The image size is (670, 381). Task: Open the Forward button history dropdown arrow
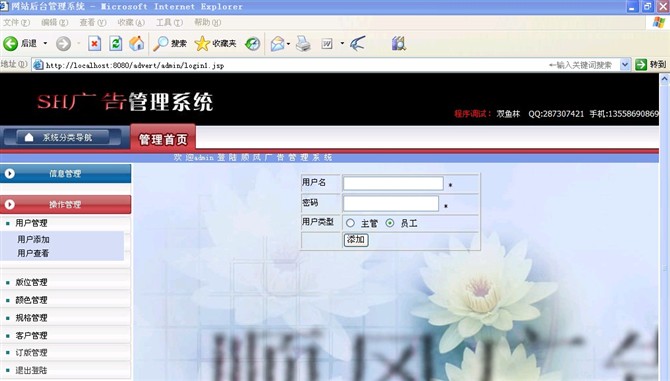click(x=79, y=43)
